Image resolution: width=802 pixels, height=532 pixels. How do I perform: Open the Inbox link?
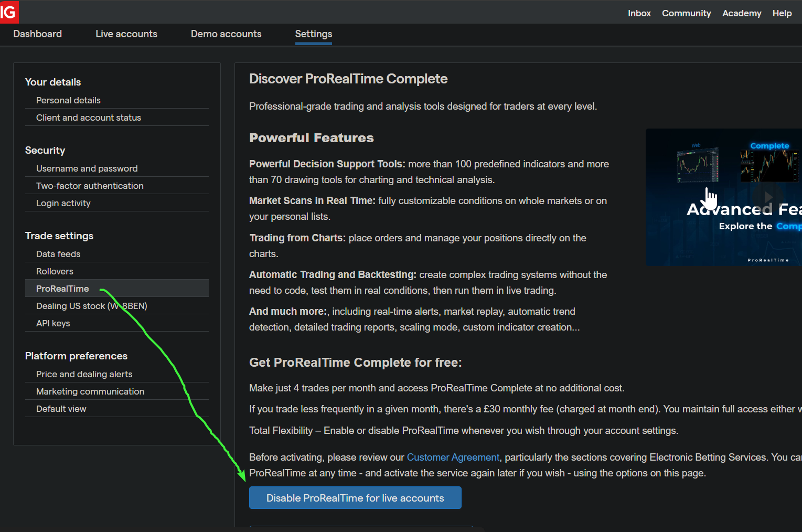pyautogui.click(x=639, y=13)
